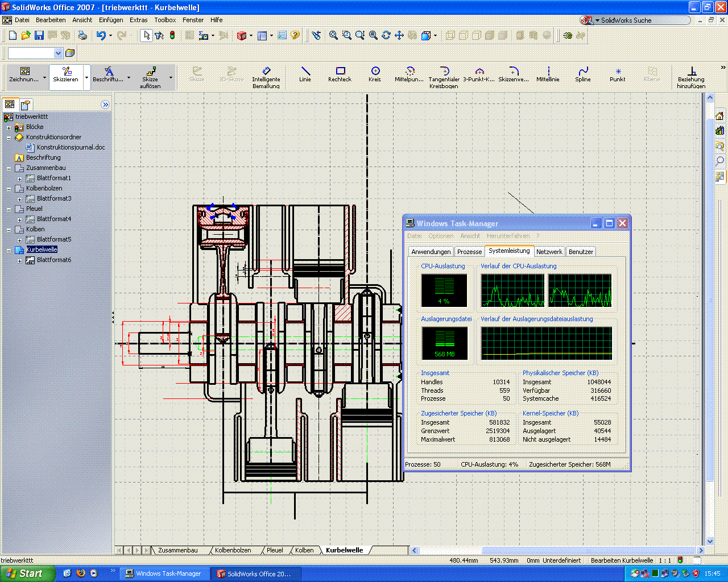This screenshot has height=582, width=728.
Task: Open Optionen menu in Task-Manager
Action: coord(441,236)
